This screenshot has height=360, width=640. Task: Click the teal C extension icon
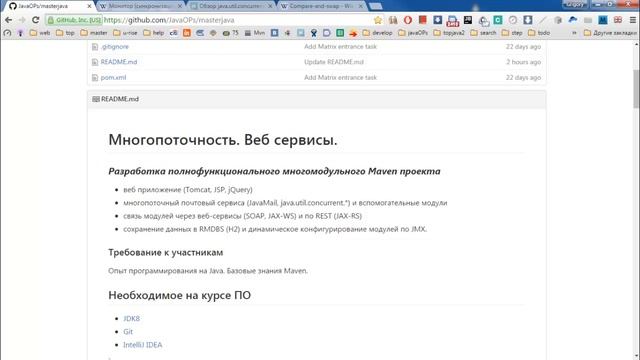click(x=498, y=20)
